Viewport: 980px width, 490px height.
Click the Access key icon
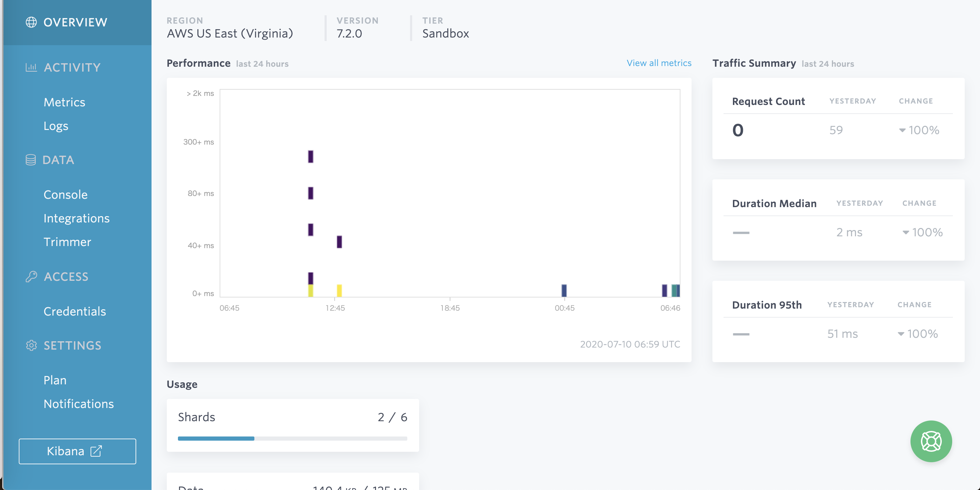pos(31,277)
